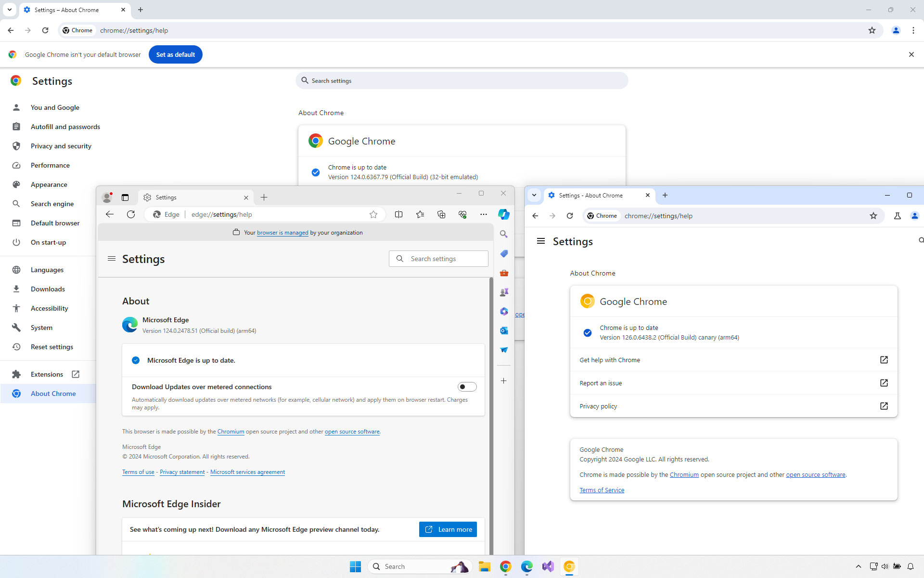Open Chrome Canary settings hamburger menu
Viewport: 924px width, 578px height.
pyautogui.click(x=541, y=241)
